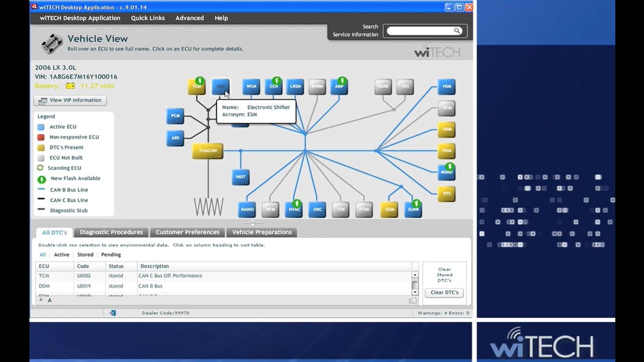644x362 pixels.
Task: Click the grey ITM ECU
Action: pos(341,210)
